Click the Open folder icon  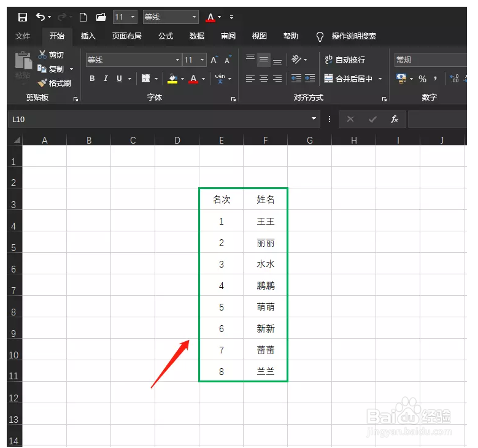tap(101, 17)
